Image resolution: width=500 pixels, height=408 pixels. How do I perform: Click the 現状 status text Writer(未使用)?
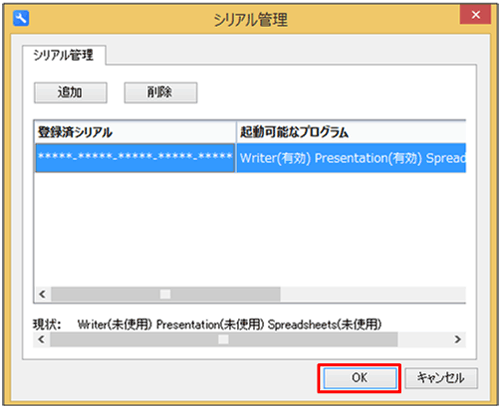[115, 324]
